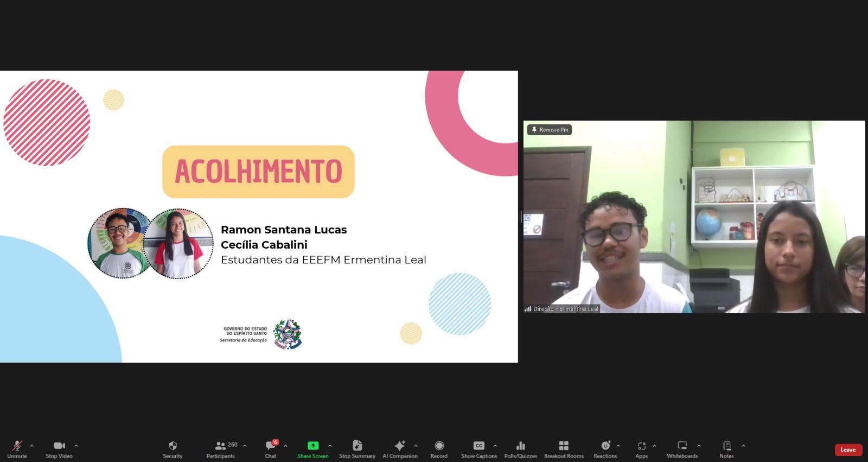This screenshot has width=868, height=462.
Task: Expand Whiteboards options arrow
Action: tap(699, 446)
